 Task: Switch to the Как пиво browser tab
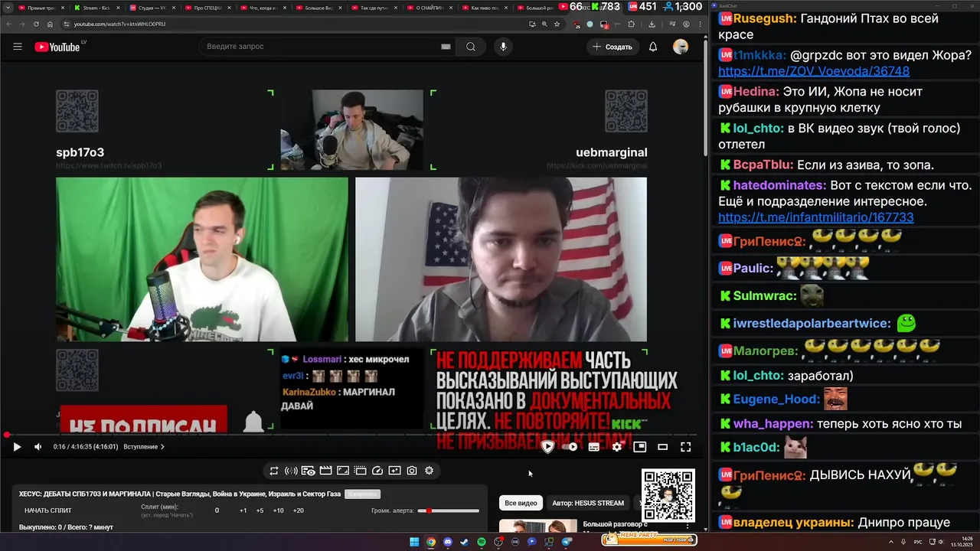pyautogui.click(x=485, y=8)
